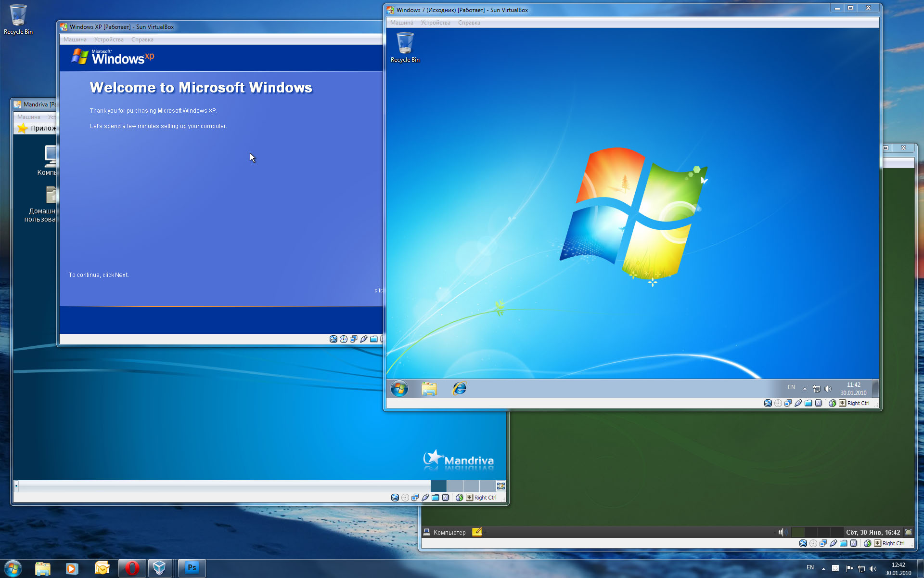Open Photoshop from the host taskbar

(192, 568)
